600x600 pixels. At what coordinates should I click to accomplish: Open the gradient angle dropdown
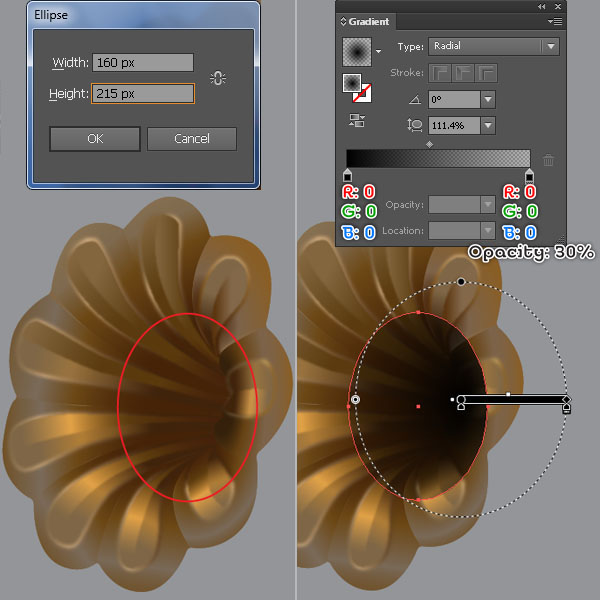tap(488, 99)
